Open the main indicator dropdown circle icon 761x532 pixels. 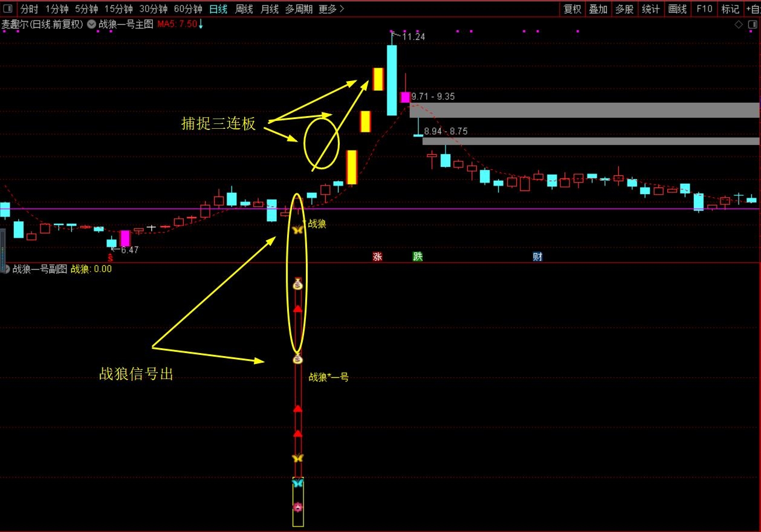click(91, 24)
